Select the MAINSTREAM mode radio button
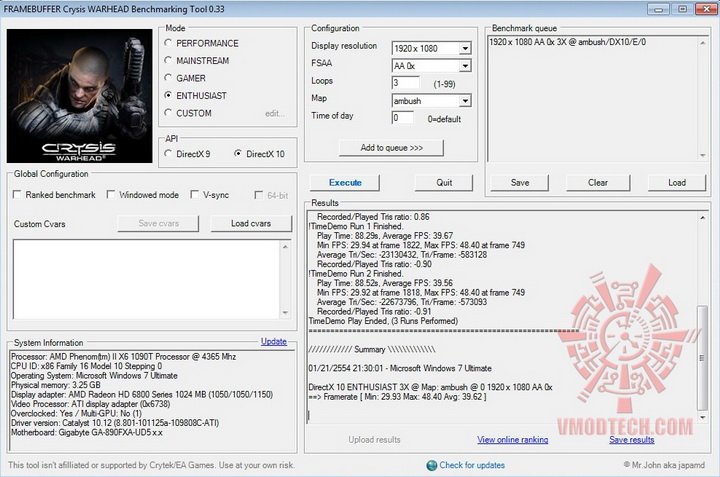This screenshot has height=477, width=720. tap(168, 60)
